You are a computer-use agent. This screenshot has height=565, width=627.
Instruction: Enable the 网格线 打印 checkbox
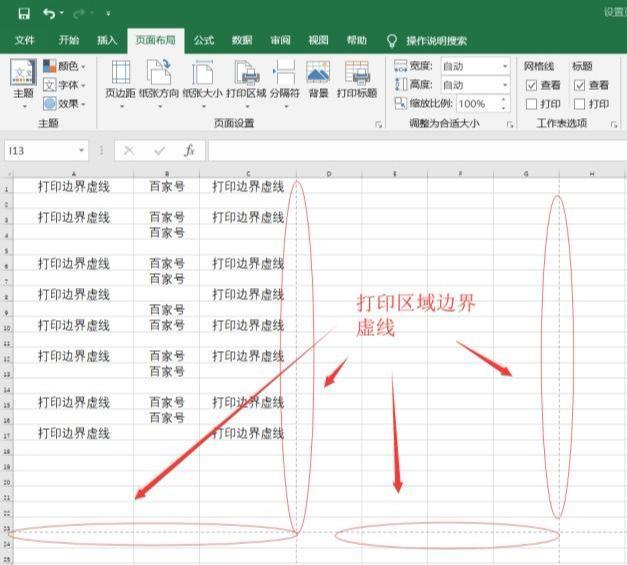[532, 104]
